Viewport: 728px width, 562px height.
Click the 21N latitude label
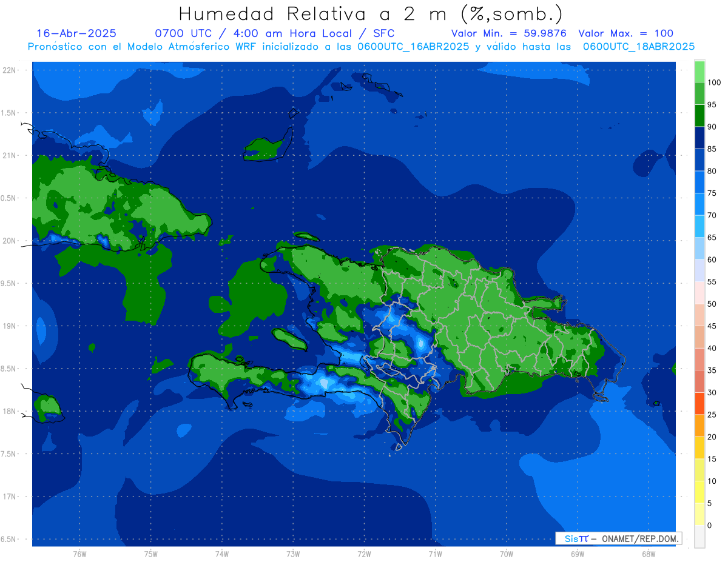point(10,155)
